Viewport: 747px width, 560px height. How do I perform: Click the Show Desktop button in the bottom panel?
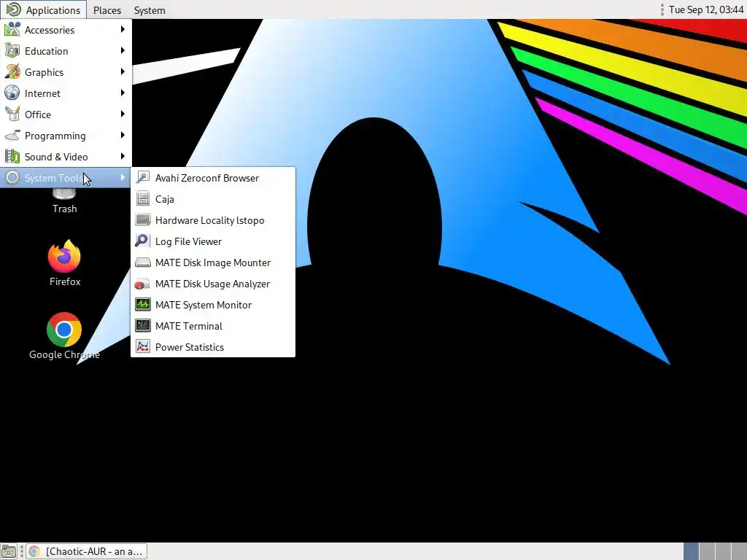(9, 551)
